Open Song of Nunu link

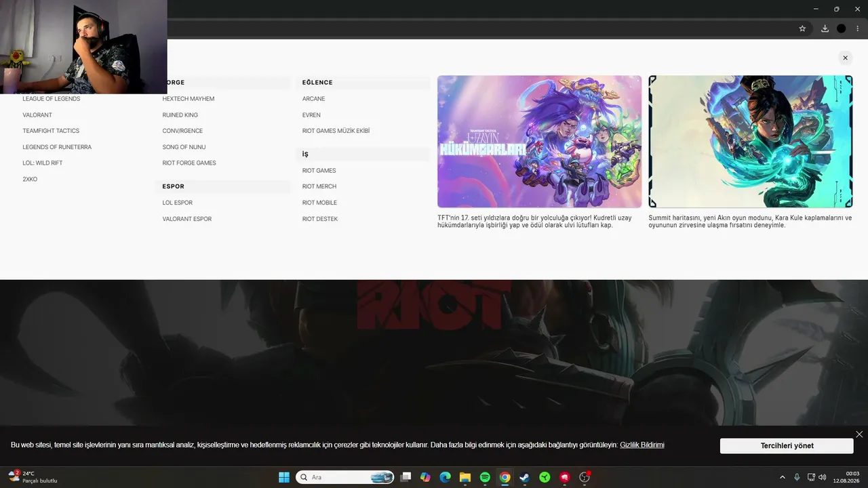[x=184, y=147]
